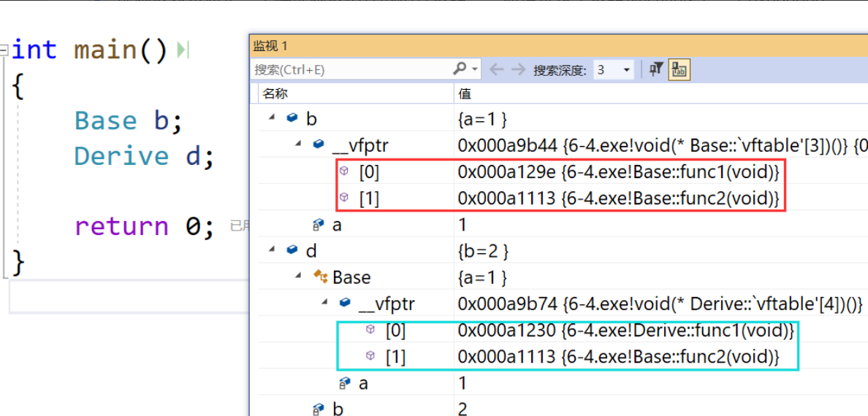Screen dimensions: 868x416
Task: Click value 0x000a1113 in the red-boxed [1] row
Action: coord(618,198)
